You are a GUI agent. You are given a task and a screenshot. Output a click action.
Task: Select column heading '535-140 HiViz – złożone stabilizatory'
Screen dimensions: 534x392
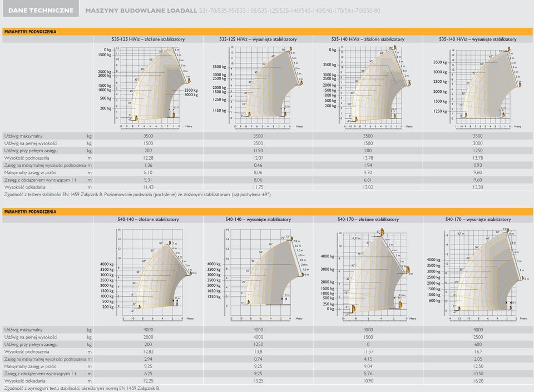point(368,39)
